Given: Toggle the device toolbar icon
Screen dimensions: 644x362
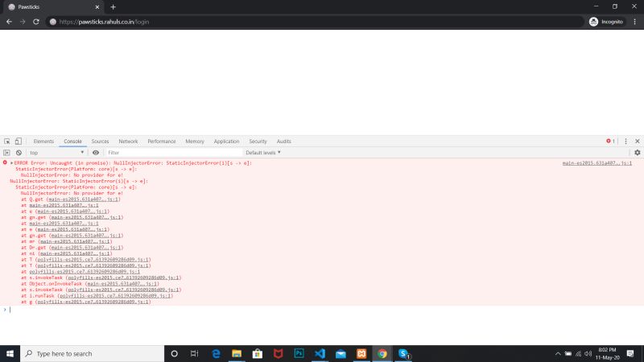Looking at the screenshot, I should (x=18, y=142).
